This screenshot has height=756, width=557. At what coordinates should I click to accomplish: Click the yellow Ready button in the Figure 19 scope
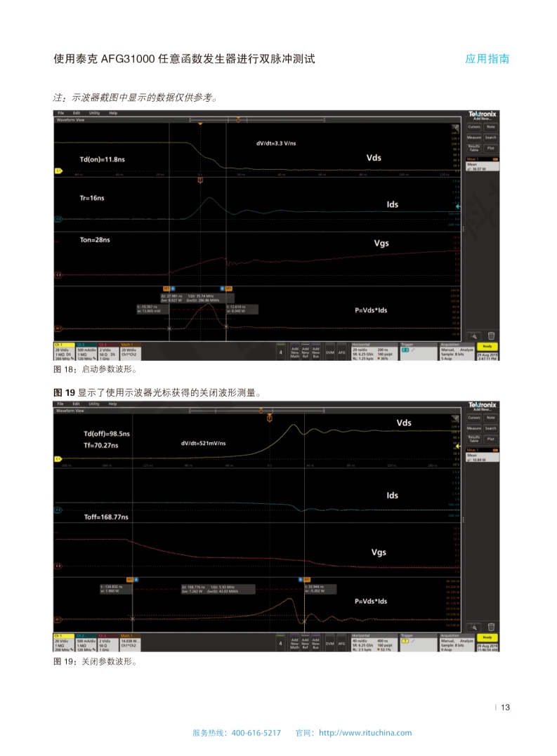pos(487,637)
